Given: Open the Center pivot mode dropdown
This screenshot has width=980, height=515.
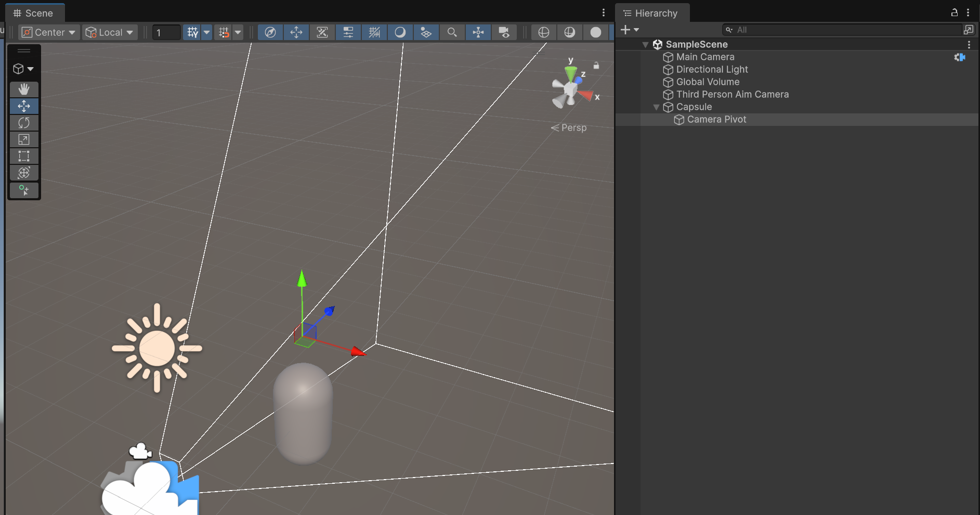Looking at the screenshot, I should tap(49, 32).
